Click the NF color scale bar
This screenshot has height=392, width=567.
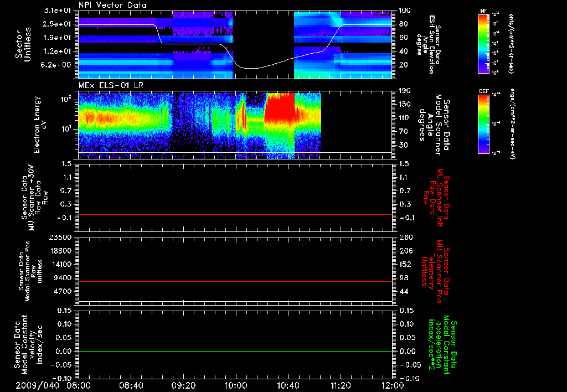[x=483, y=43]
